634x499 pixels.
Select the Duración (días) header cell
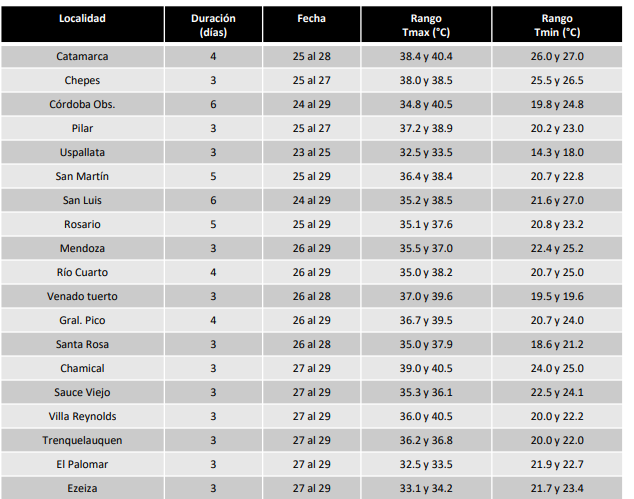click(x=213, y=24)
